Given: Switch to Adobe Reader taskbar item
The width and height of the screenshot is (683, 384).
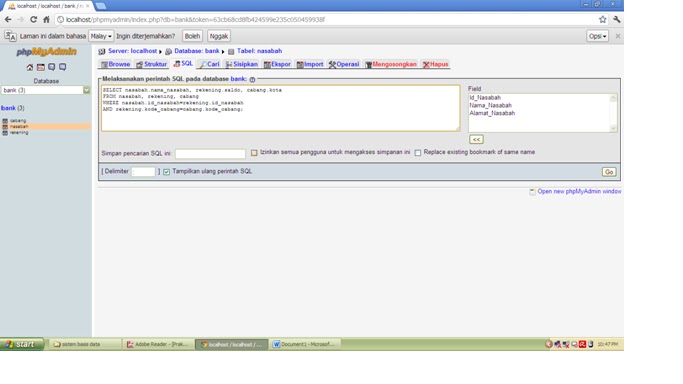Looking at the screenshot, I should click(x=158, y=344).
